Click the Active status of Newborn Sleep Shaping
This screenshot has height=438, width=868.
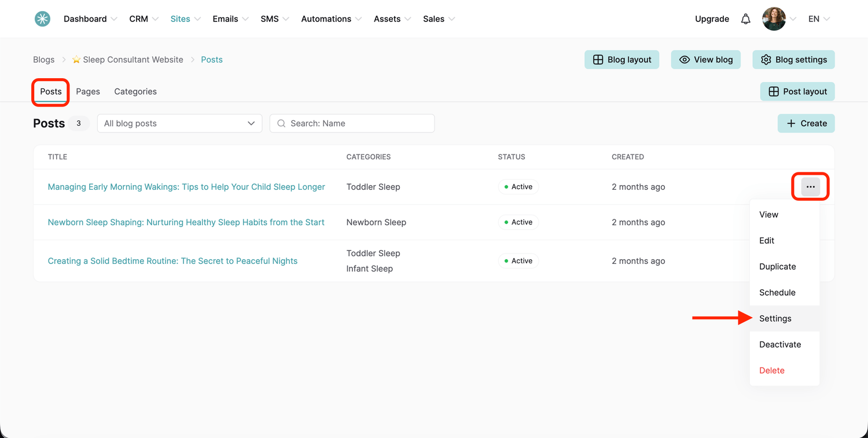click(518, 222)
